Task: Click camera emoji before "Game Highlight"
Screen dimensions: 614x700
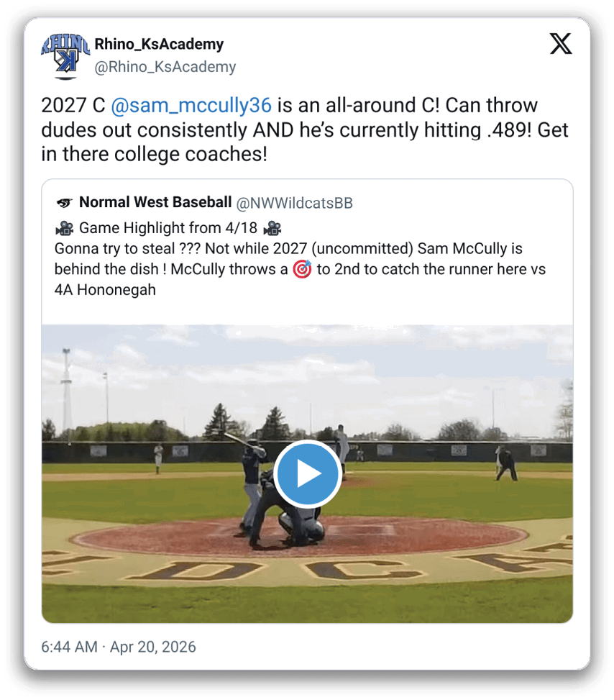Action: pyautogui.click(x=64, y=229)
